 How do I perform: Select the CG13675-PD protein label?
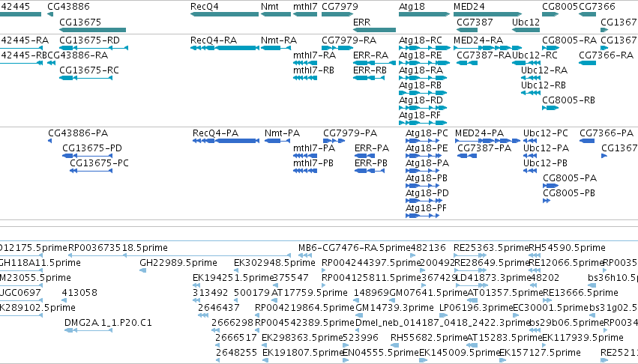coord(92,148)
